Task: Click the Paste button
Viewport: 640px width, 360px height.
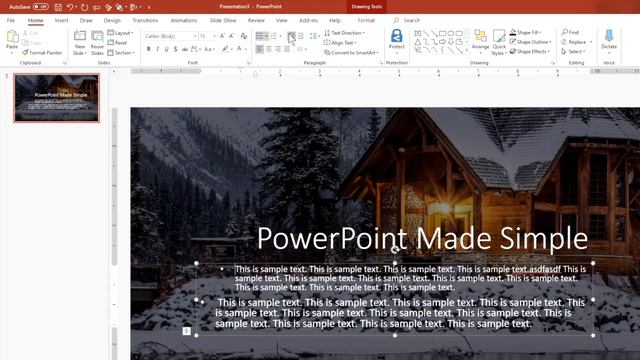Action: 12,42
